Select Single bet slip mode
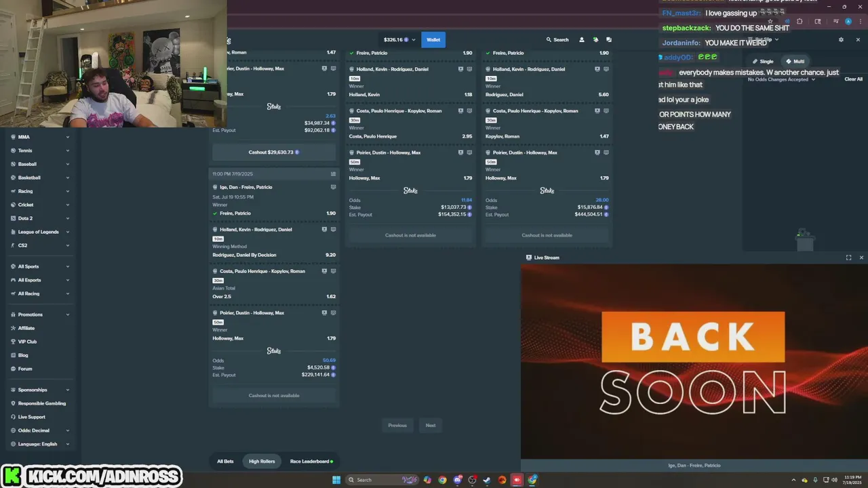 (x=763, y=62)
